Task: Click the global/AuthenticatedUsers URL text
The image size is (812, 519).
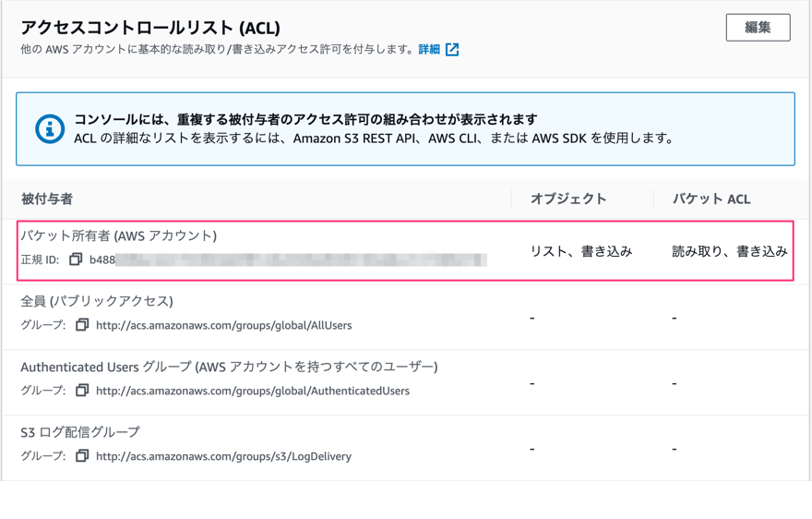Action: [252, 391]
